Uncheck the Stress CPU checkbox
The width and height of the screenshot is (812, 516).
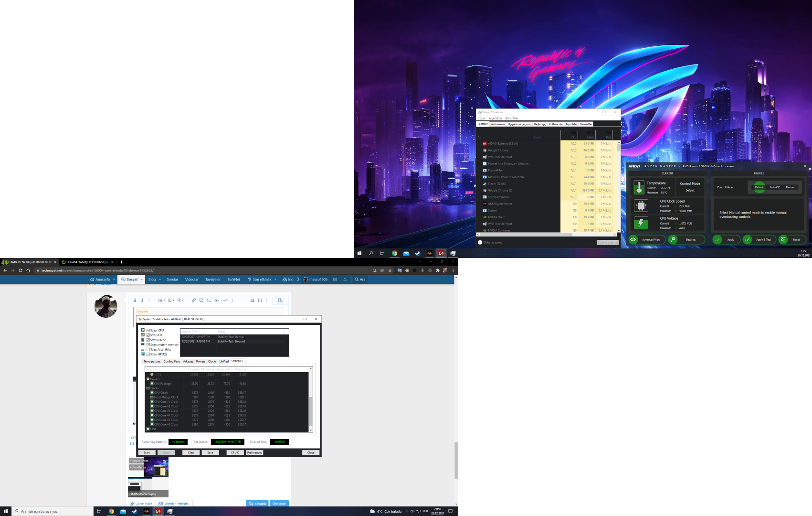pyautogui.click(x=148, y=331)
